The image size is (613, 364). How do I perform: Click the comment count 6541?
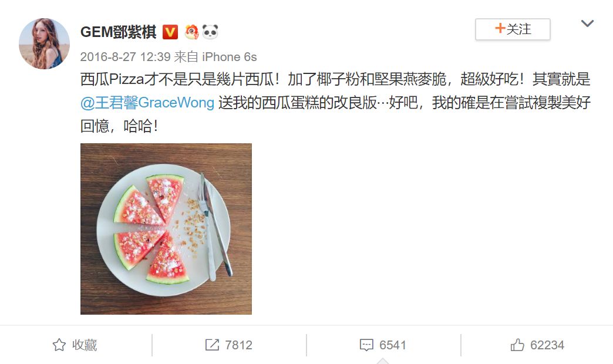[393, 345]
